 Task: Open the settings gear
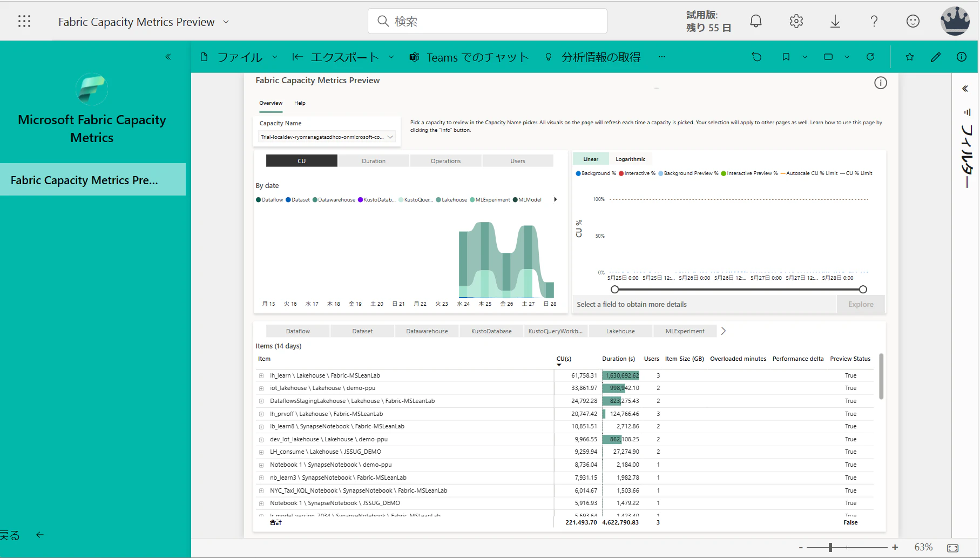click(x=796, y=21)
